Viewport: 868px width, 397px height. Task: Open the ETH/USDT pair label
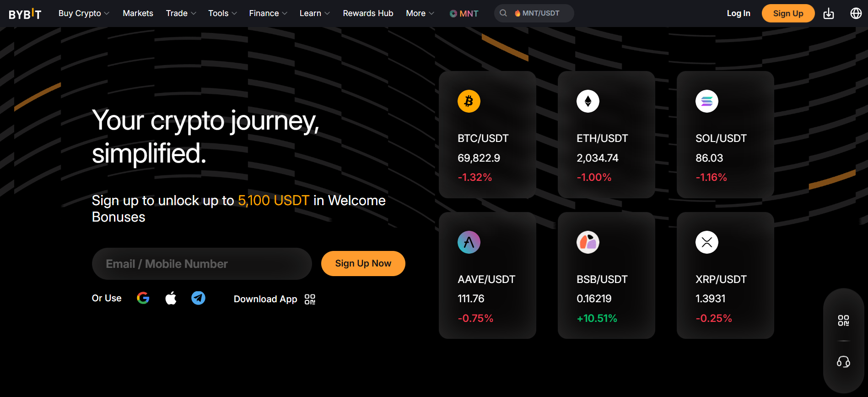tap(602, 138)
